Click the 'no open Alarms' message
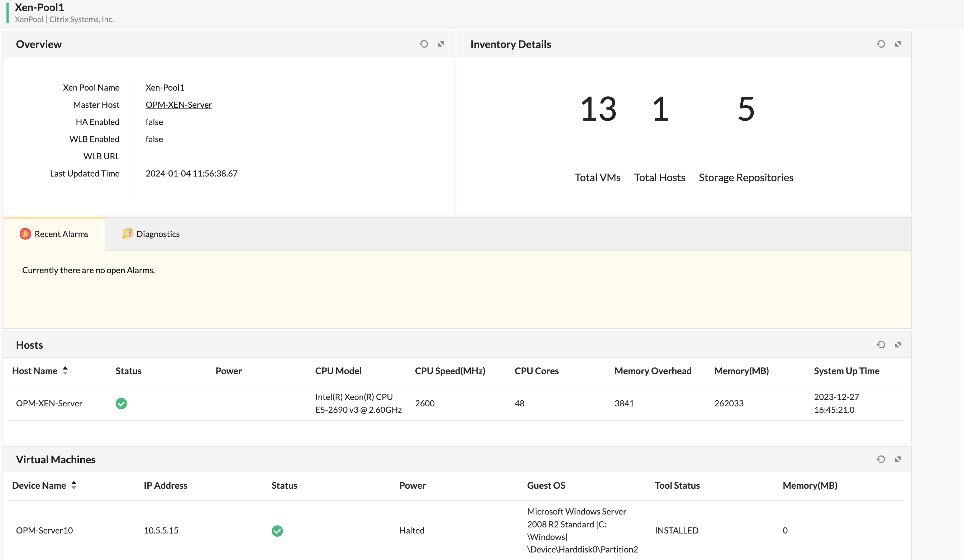The height and width of the screenshot is (560, 964). point(89,270)
